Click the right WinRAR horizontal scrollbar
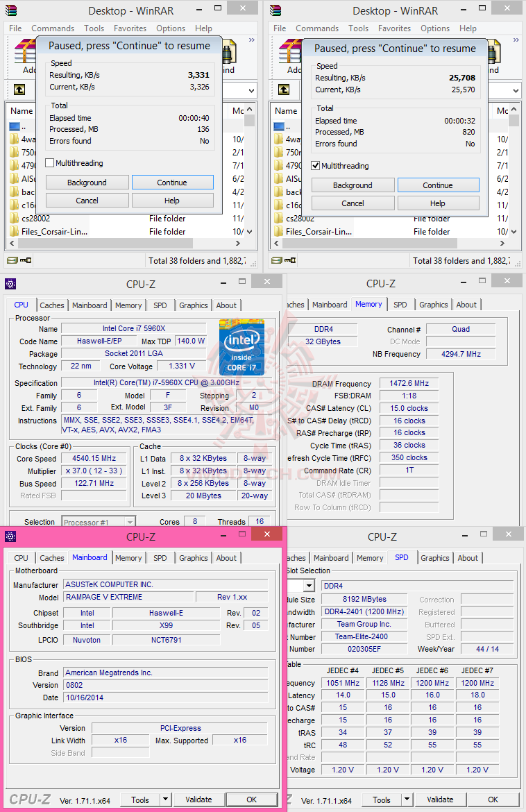Viewport: 526px width, 812px height. 369,243
